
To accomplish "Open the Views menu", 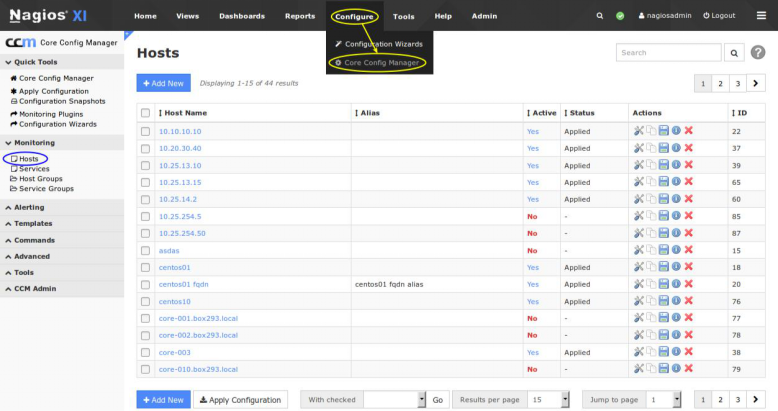I will pyautogui.click(x=188, y=16).
